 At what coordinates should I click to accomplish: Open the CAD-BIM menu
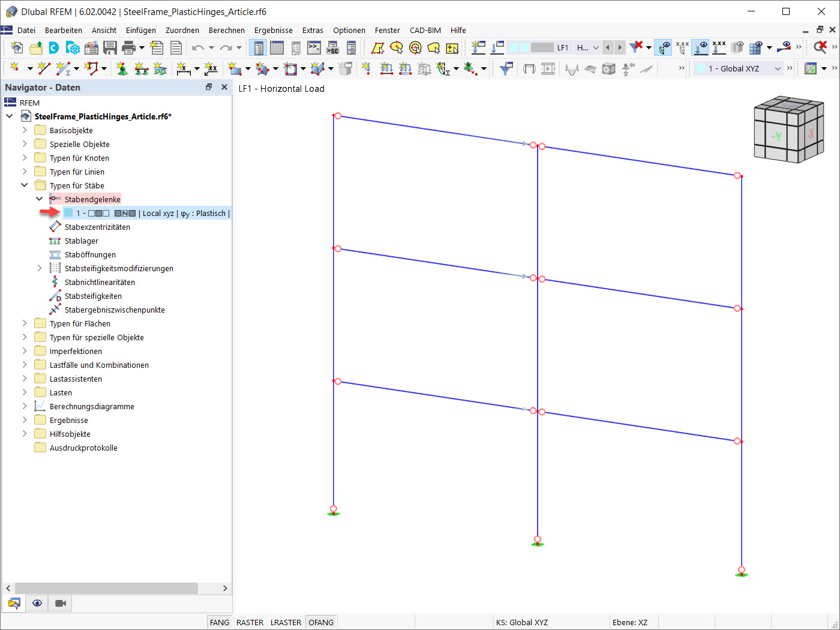point(425,30)
